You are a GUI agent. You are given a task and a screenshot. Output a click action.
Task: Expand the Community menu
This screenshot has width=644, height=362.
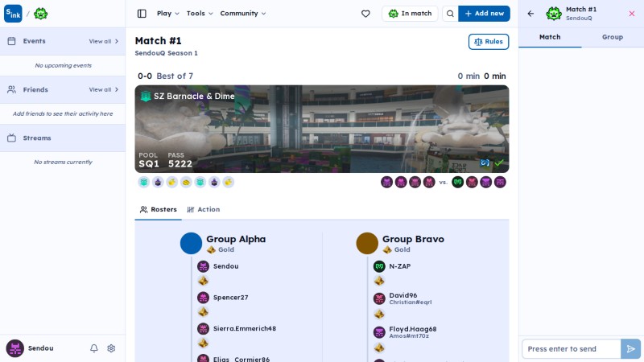coord(243,14)
